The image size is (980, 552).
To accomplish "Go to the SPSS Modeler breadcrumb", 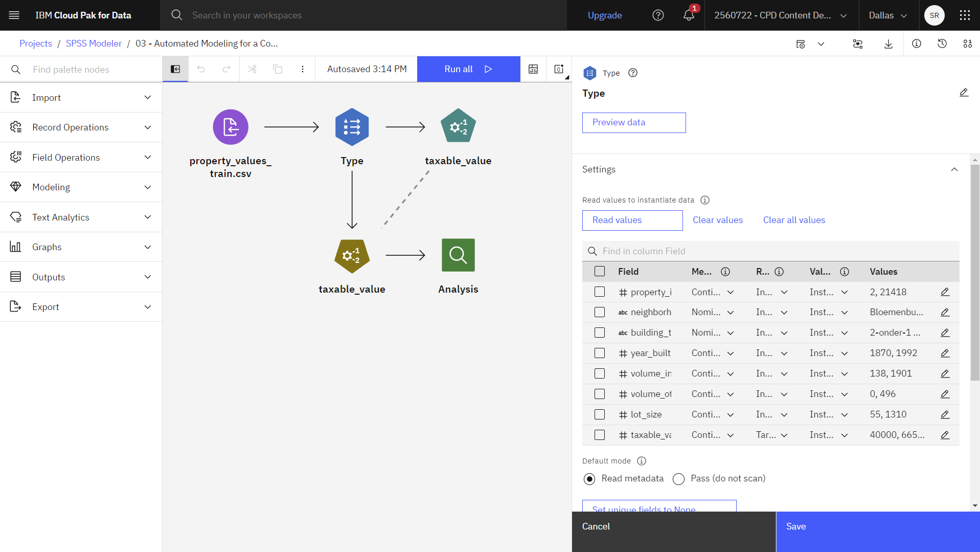I will pos(94,43).
